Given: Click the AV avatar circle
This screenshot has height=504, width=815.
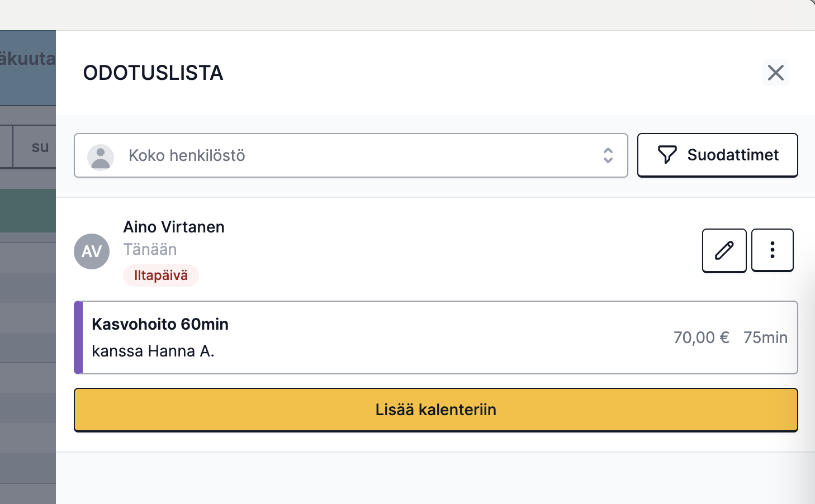Looking at the screenshot, I should click(92, 251).
